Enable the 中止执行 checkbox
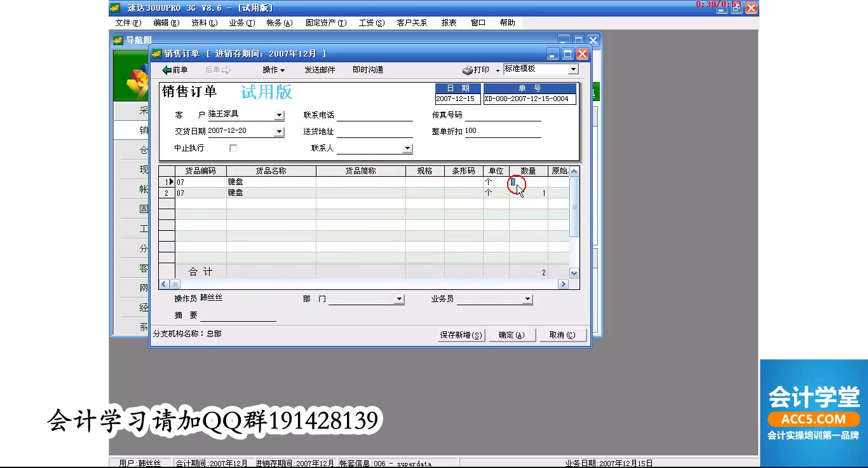 (233, 147)
